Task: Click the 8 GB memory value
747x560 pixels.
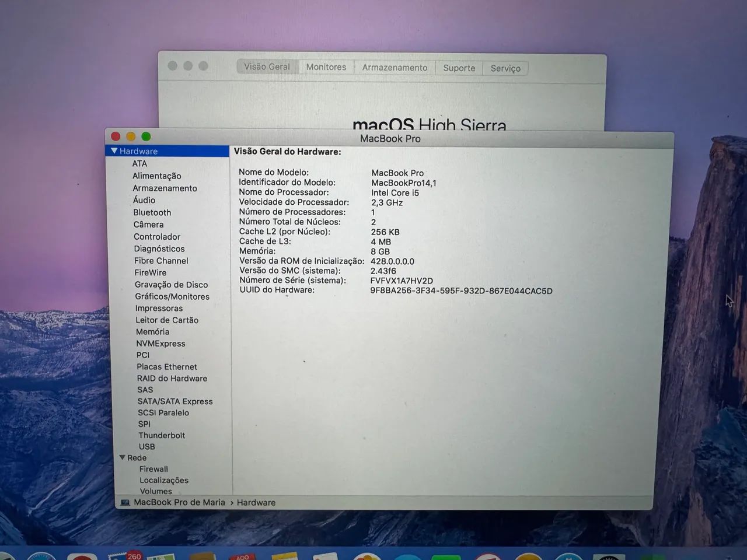Action: [380, 252]
